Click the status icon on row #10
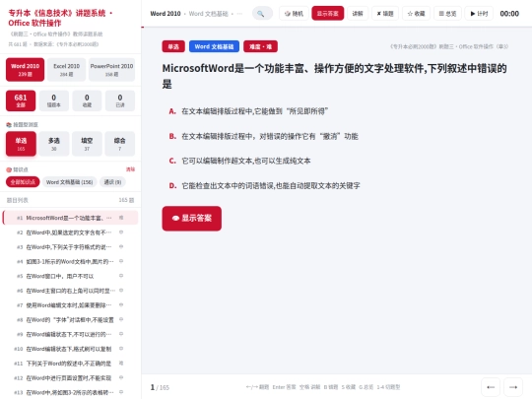532x399 pixels. click(121, 349)
